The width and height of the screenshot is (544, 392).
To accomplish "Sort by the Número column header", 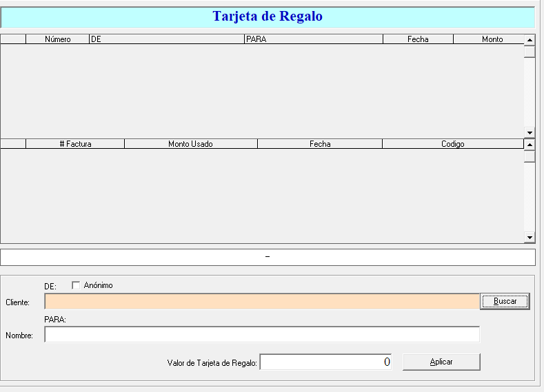I will coord(58,39).
